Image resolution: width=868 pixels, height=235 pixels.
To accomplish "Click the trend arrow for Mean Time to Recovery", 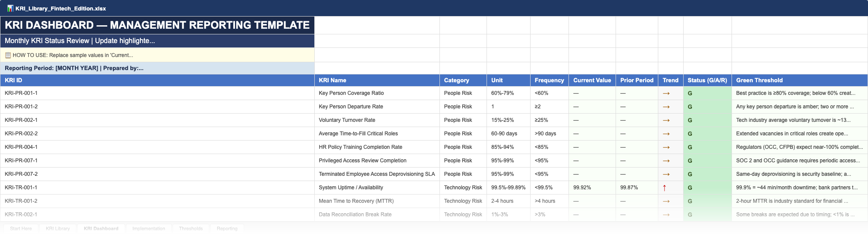I will point(666,201).
